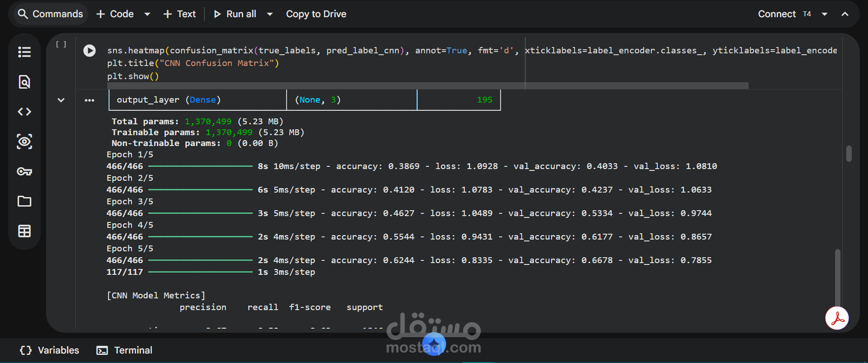Open the Secrets key panel
The height and width of the screenshot is (363, 868).
click(x=24, y=171)
